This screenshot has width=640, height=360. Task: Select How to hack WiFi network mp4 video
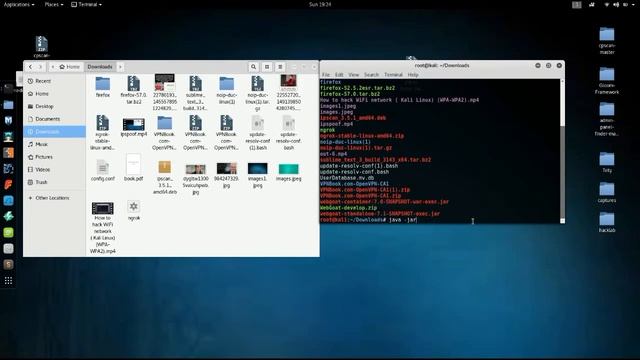[102, 228]
